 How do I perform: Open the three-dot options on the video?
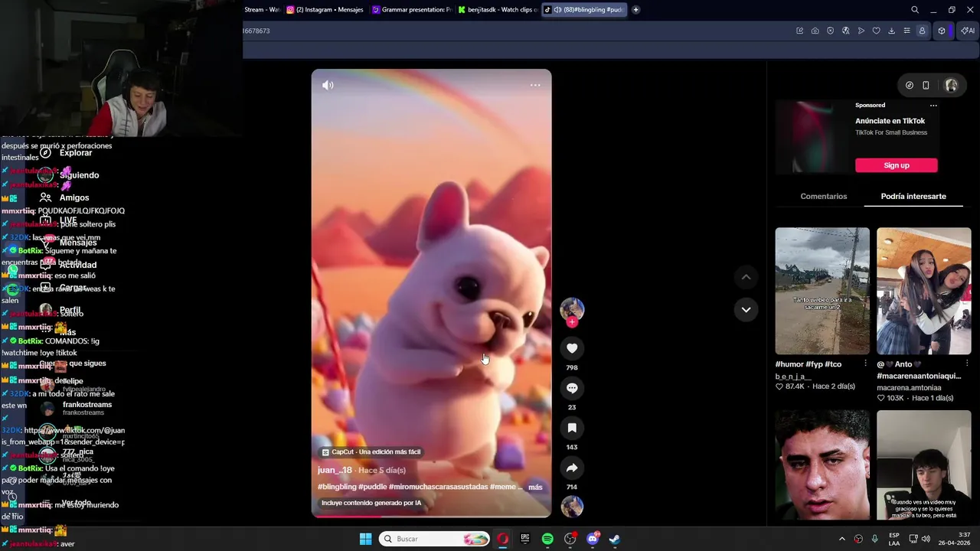click(535, 85)
